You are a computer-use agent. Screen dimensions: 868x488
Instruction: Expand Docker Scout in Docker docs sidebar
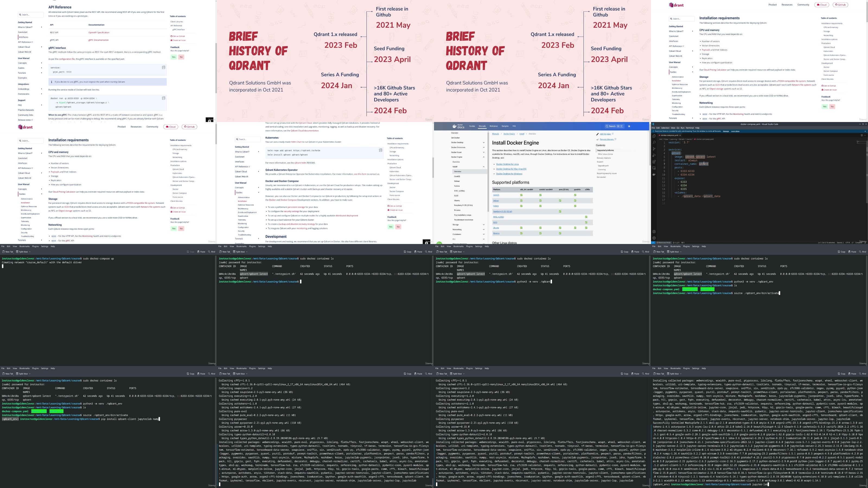coord(484,152)
